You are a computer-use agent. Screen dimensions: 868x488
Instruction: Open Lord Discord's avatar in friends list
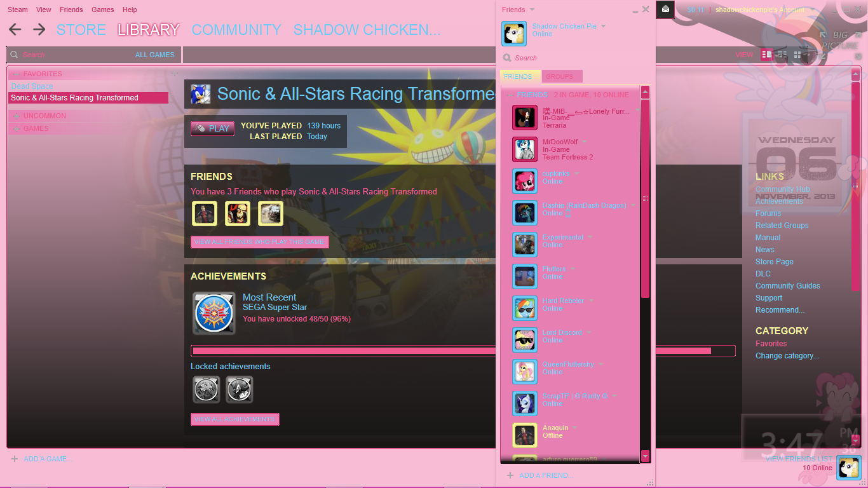[525, 340]
